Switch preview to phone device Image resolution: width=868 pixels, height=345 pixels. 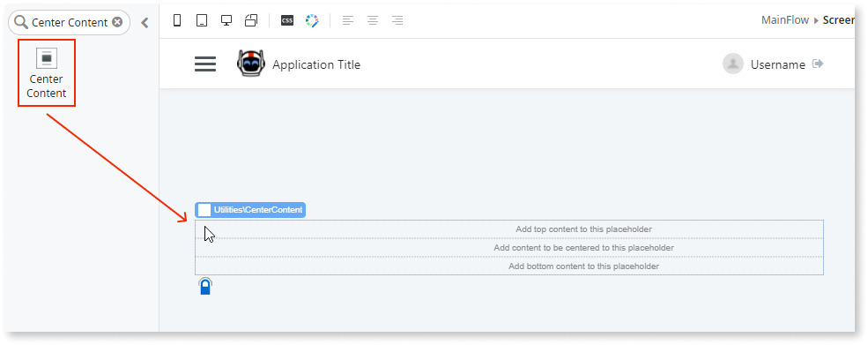tap(178, 20)
